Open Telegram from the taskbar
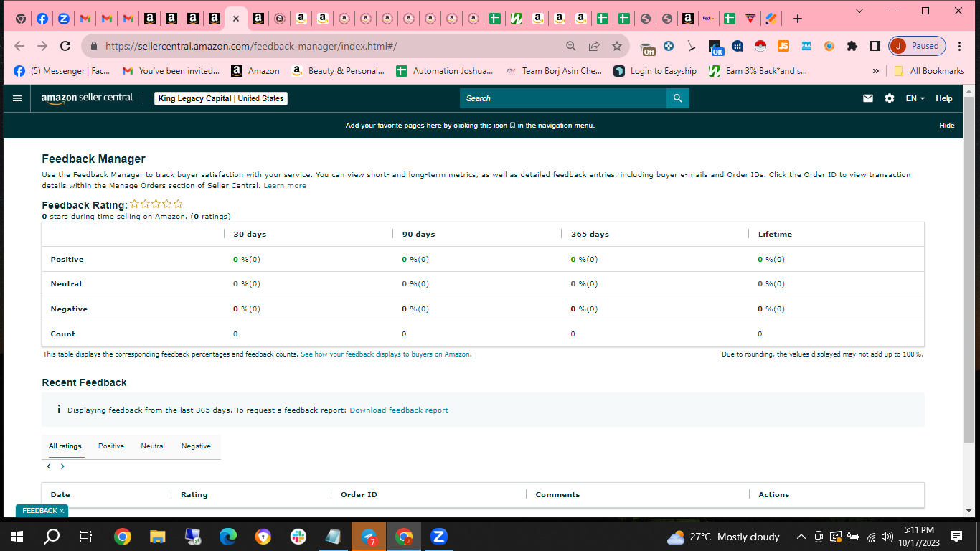This screenshot has width=980, height=551. pos(369,536)
